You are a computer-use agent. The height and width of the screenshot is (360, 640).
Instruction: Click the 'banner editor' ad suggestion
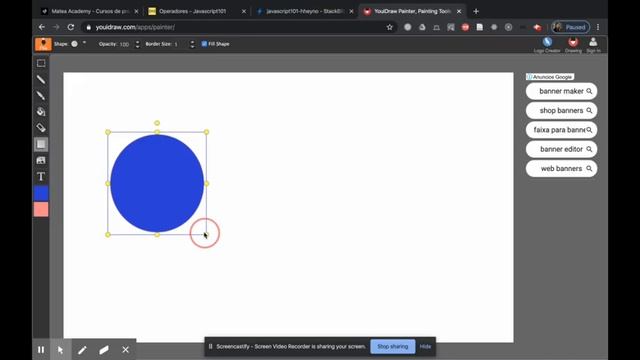[x=562, y=149]
